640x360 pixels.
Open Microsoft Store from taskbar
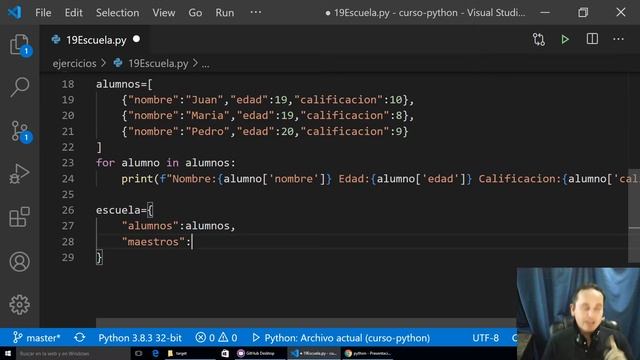point(225,353)
